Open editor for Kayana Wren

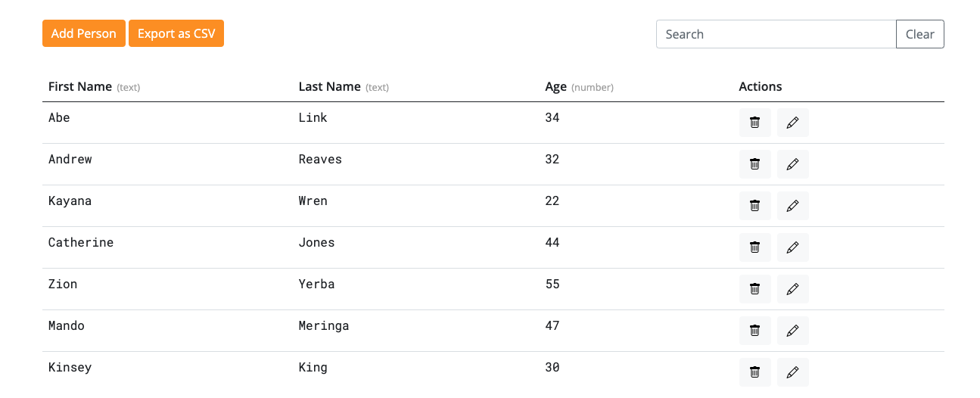pyautogui.click(x=792, y=206)
